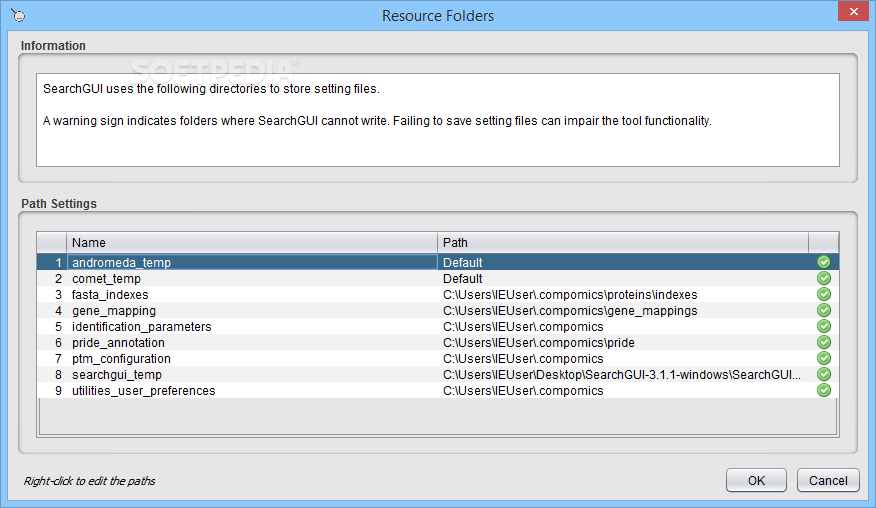The image size is (876, 508).
Task: Select the pride_annotation row name
Action: pos(252,343)
